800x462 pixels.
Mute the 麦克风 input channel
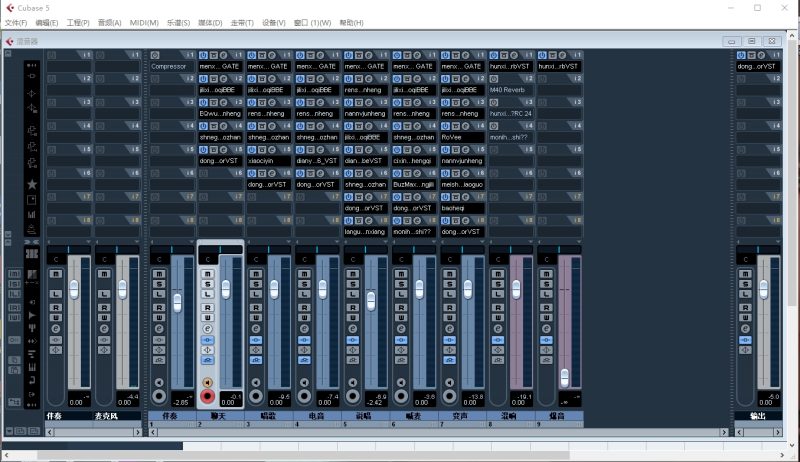click(104, 274)
